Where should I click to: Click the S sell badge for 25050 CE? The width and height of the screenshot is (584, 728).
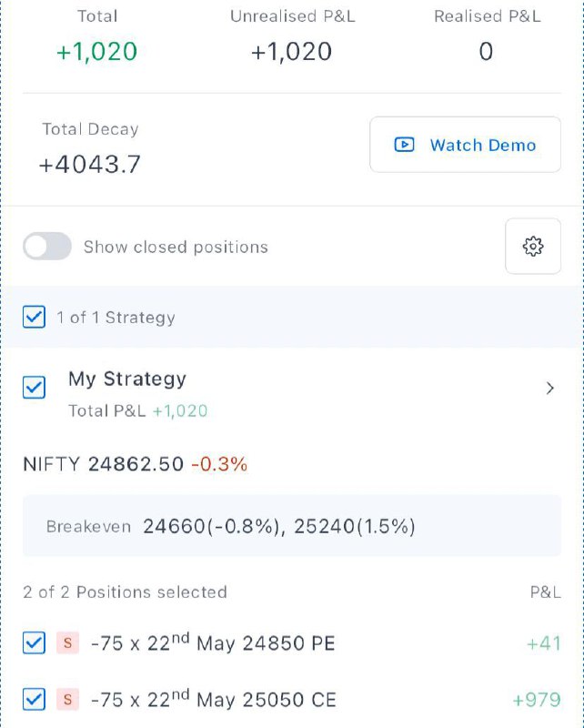tap(68, 699)
